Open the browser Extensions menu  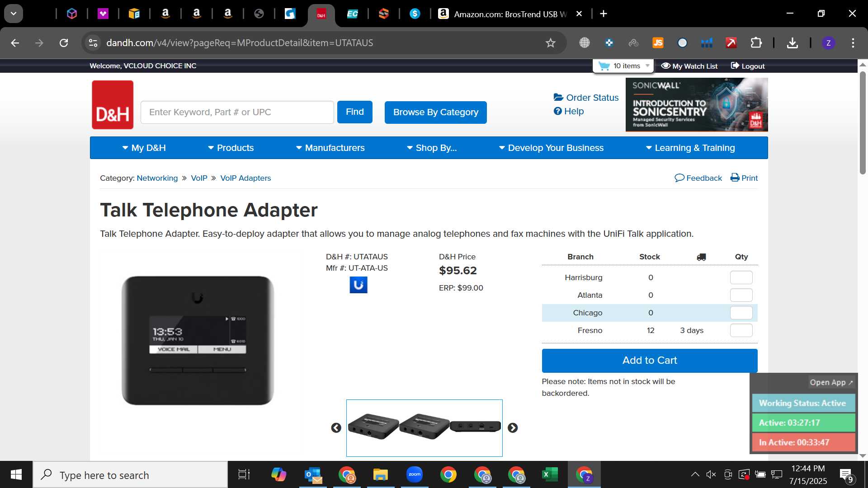[756, 43]
